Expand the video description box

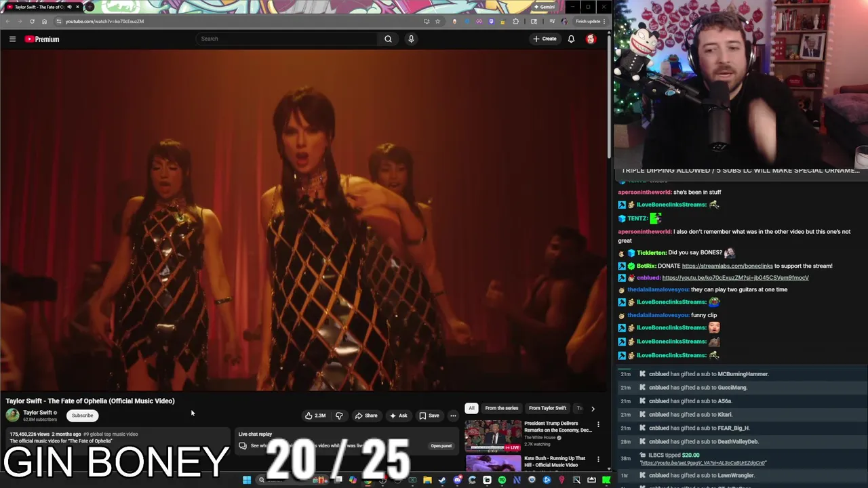coord(118,438)
